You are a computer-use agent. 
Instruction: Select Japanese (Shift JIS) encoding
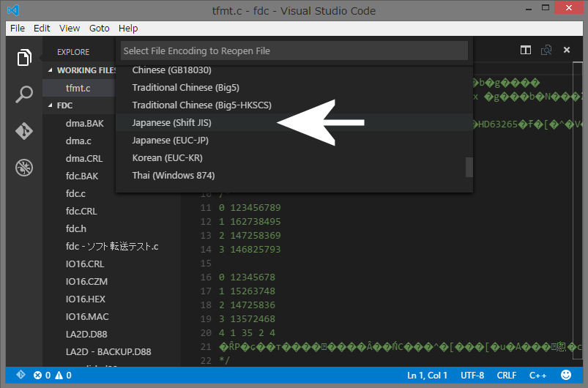[294, 122]
